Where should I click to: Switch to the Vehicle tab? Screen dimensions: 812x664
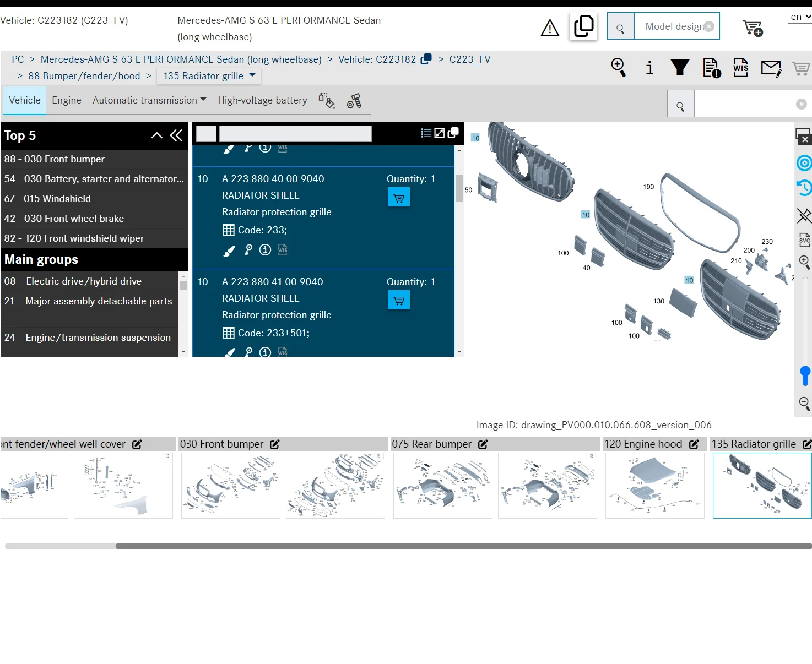click(25, 100)
